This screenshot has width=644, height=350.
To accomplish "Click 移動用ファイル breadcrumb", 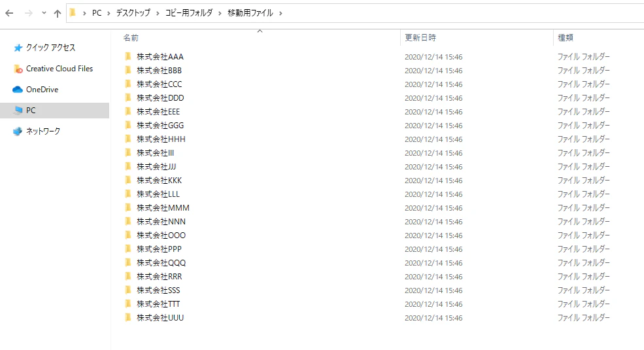I will [x=250, y=13].
